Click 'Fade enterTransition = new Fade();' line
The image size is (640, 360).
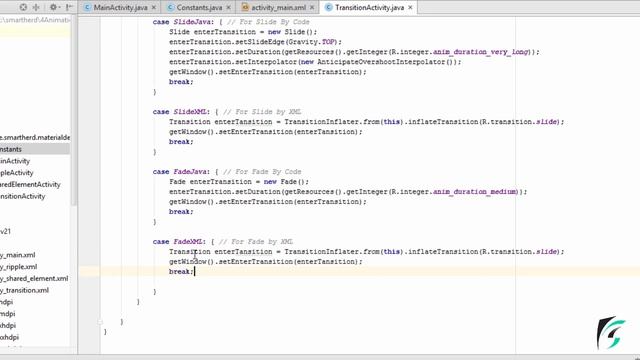[x=239, y=182]
